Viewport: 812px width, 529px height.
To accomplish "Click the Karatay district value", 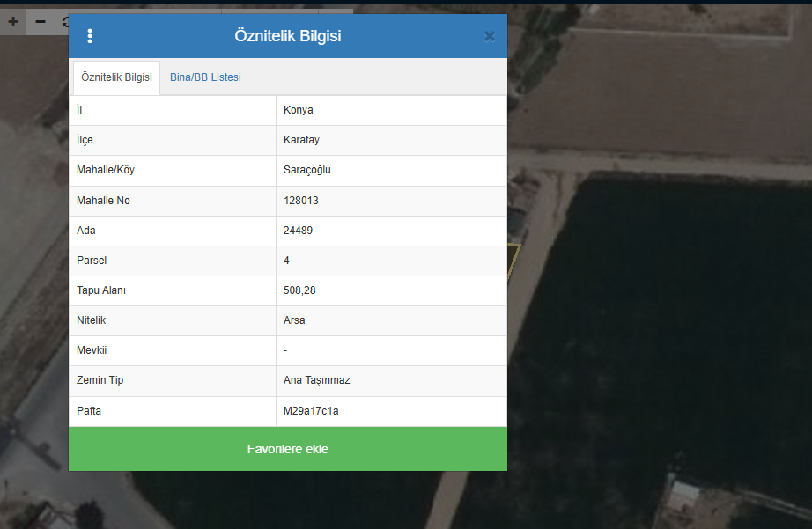I will coord(301,140).
